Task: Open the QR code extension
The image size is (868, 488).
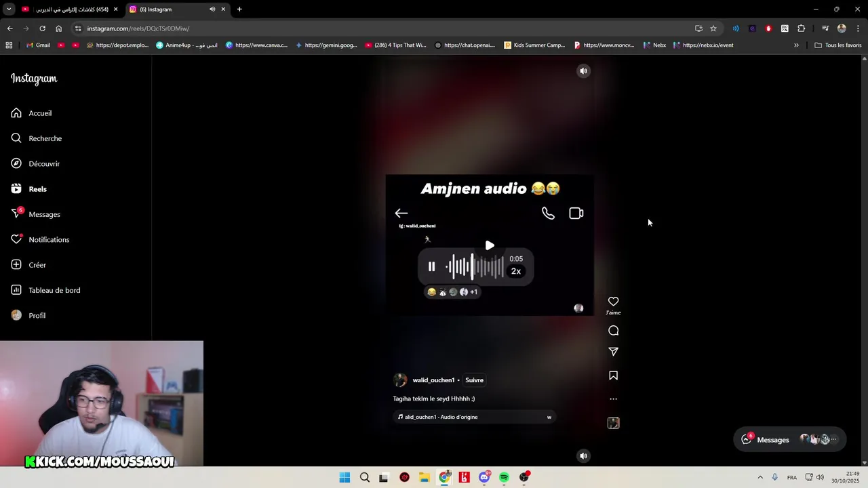Action: pyautogui.click(x=785, y=28)
